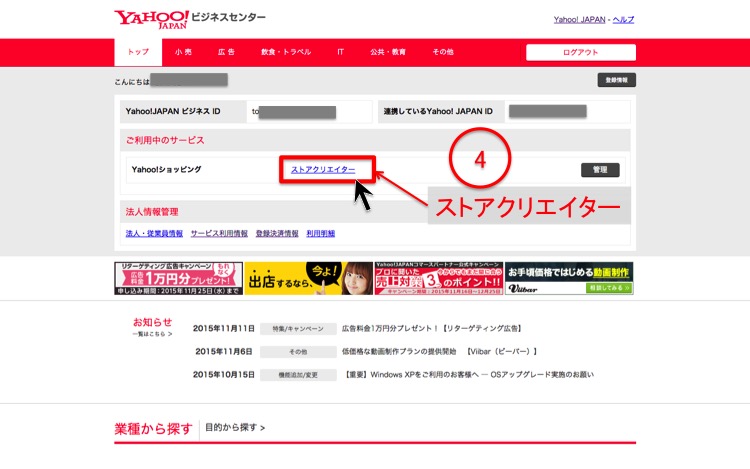This screenshot has height=469, width=750.
Task: Open the 利用明細 link
Action: [x=320, y=233]
